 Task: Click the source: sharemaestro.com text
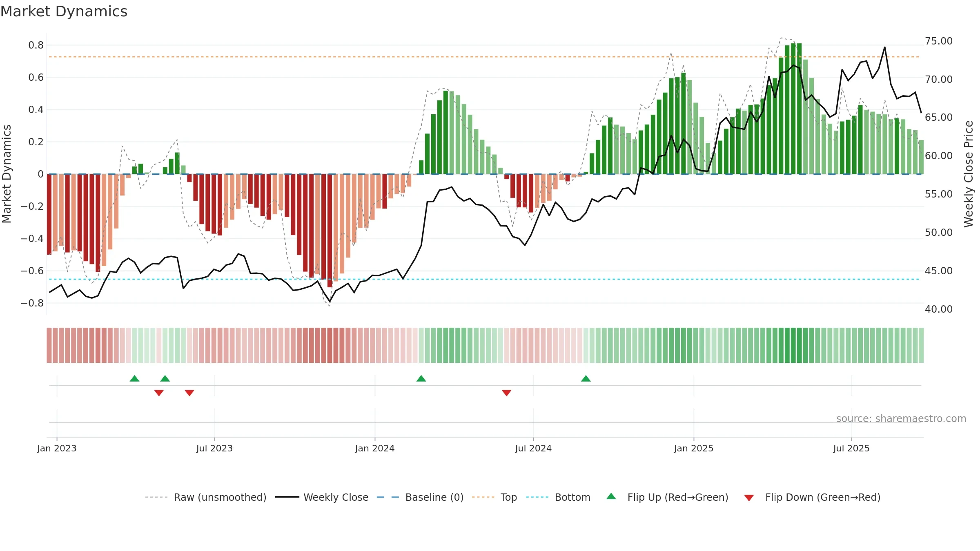(x=901, y=418)
